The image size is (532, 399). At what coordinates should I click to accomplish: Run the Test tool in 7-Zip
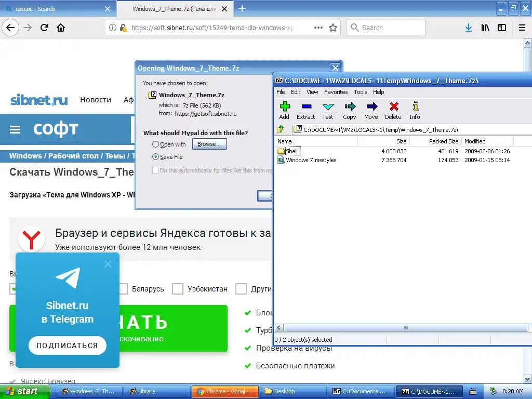(x=328, y=111)
